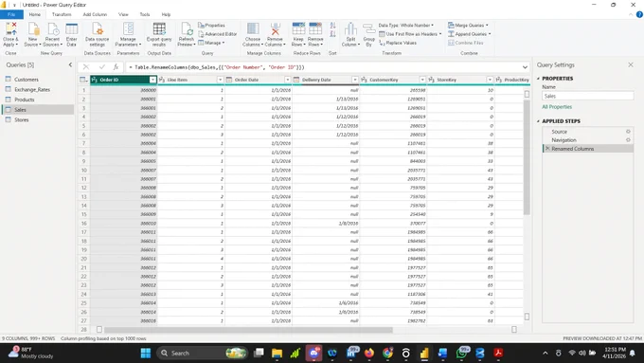Screen dimensions: 644x363
Task: Switch to the Add Column tab
Action: pos(95,14)
